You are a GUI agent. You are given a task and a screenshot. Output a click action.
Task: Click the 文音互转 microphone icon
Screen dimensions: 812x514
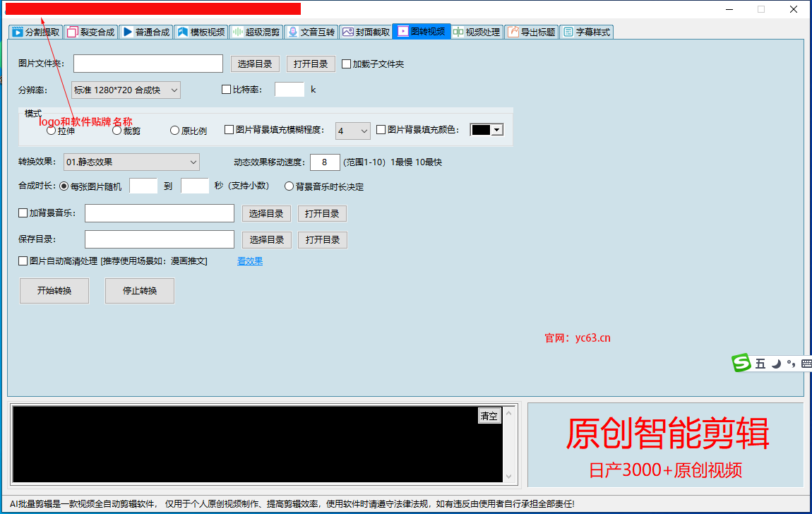pyautogui.click(x=292, y=32)
